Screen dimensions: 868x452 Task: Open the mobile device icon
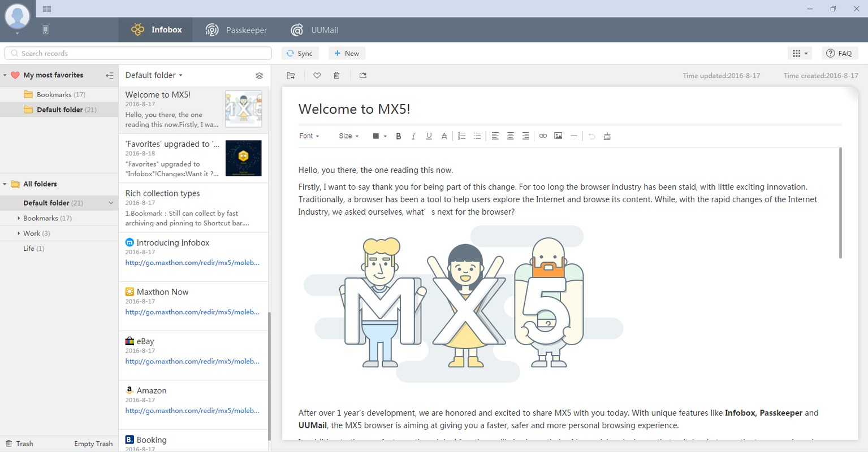pyautogui.click(x=46, y=30)
